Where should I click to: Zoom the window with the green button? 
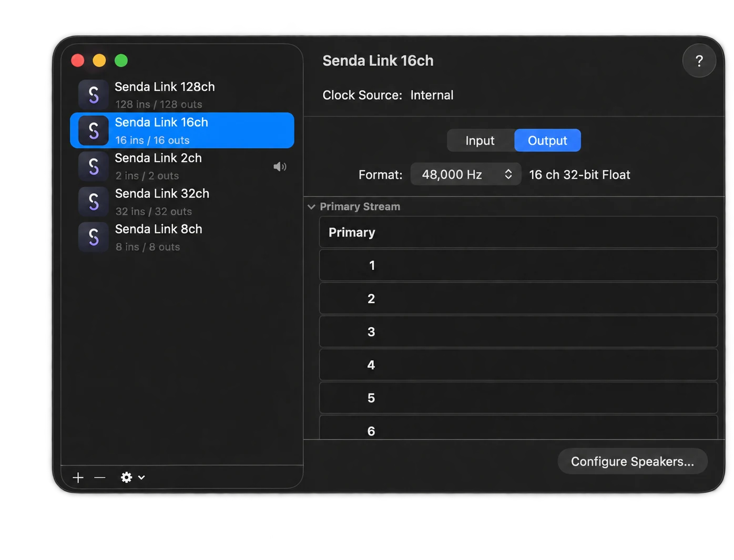121,60
